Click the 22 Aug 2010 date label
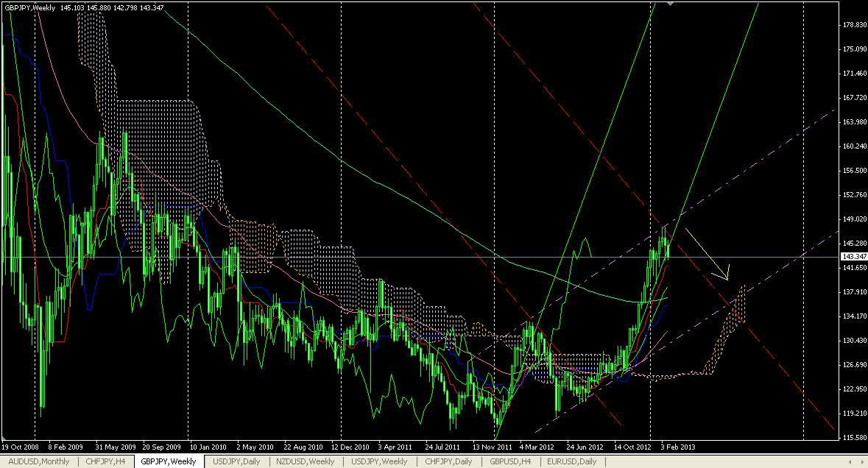The image size is (868, 468). [303, 447]
